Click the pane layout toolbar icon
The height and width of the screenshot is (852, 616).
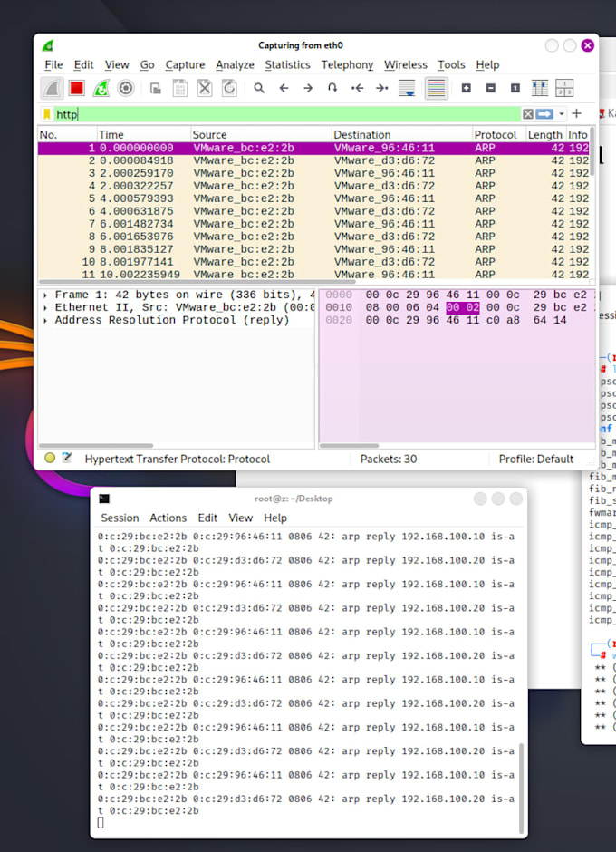(564, 88)
